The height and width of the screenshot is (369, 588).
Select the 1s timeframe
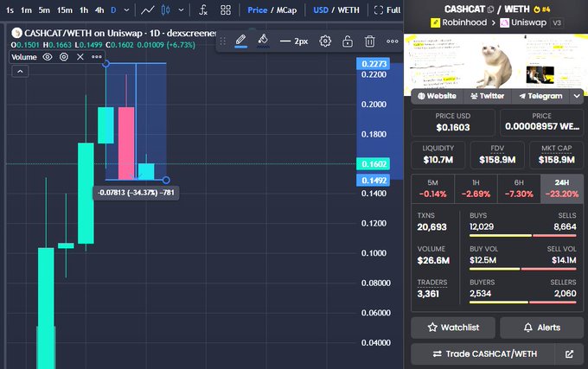pos(10,10)
